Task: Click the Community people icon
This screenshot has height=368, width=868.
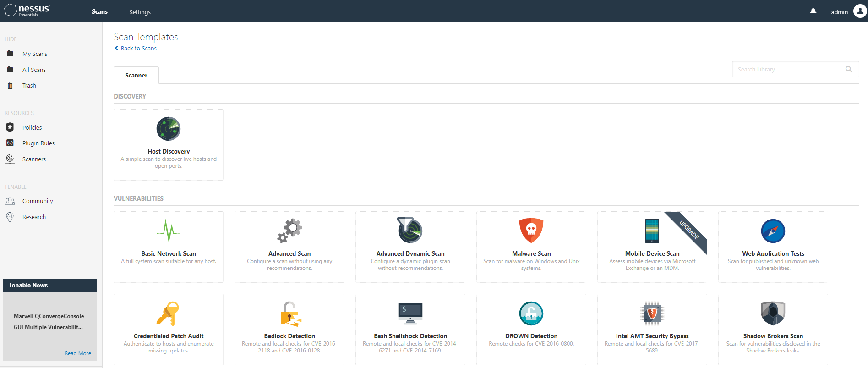Action: 10,201
